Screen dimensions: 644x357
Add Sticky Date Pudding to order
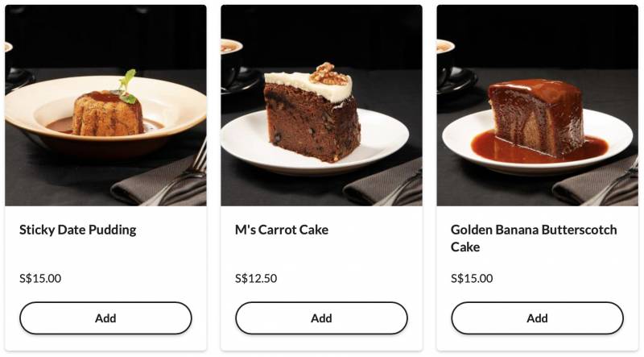click(x=105, y=318)
